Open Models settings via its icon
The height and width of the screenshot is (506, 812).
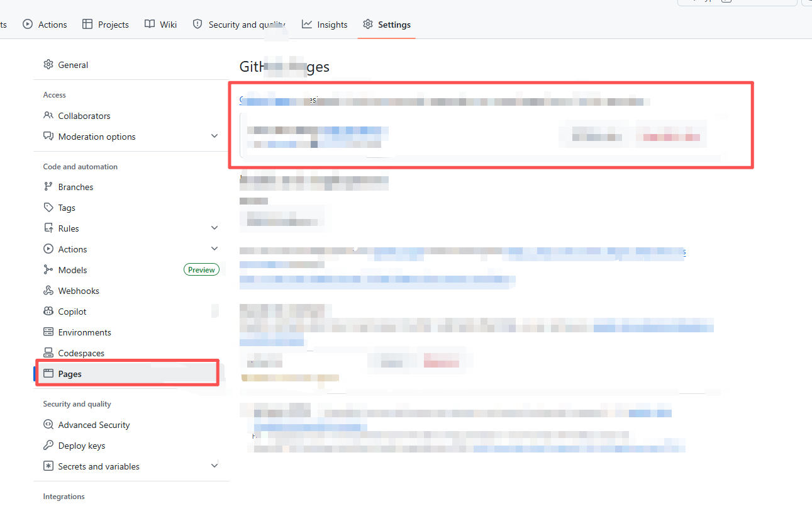coord(48,270)
